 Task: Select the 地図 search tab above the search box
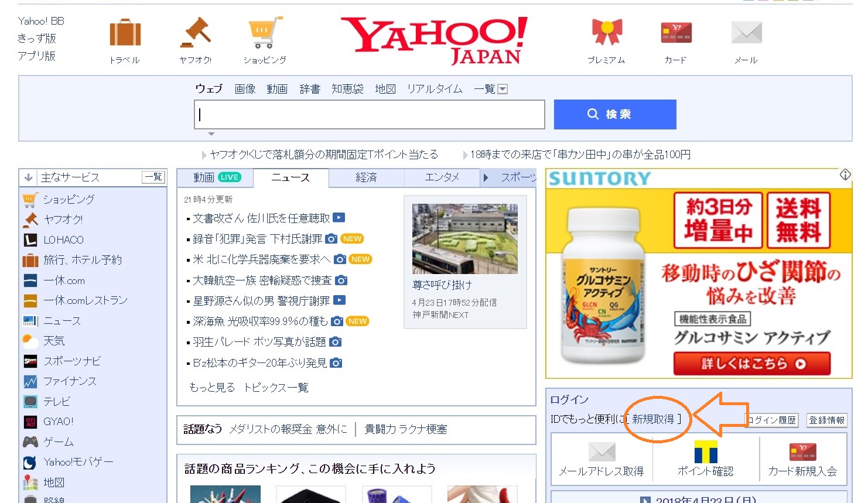point(385,89)
